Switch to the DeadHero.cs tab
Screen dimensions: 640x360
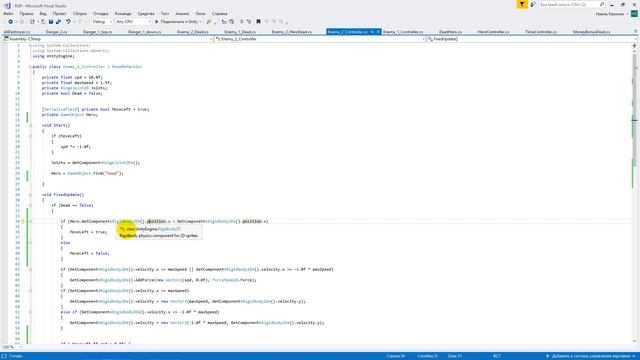450,32
